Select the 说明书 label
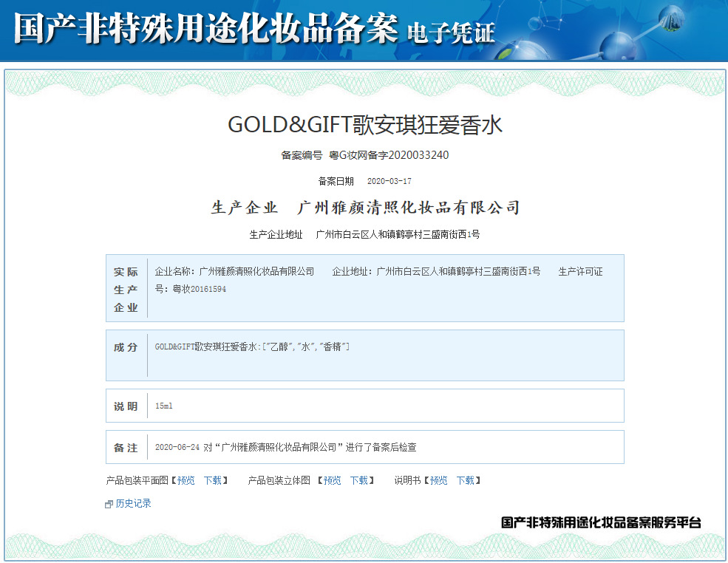The width and height of the screenshot is (728, 563). (407, 480)
